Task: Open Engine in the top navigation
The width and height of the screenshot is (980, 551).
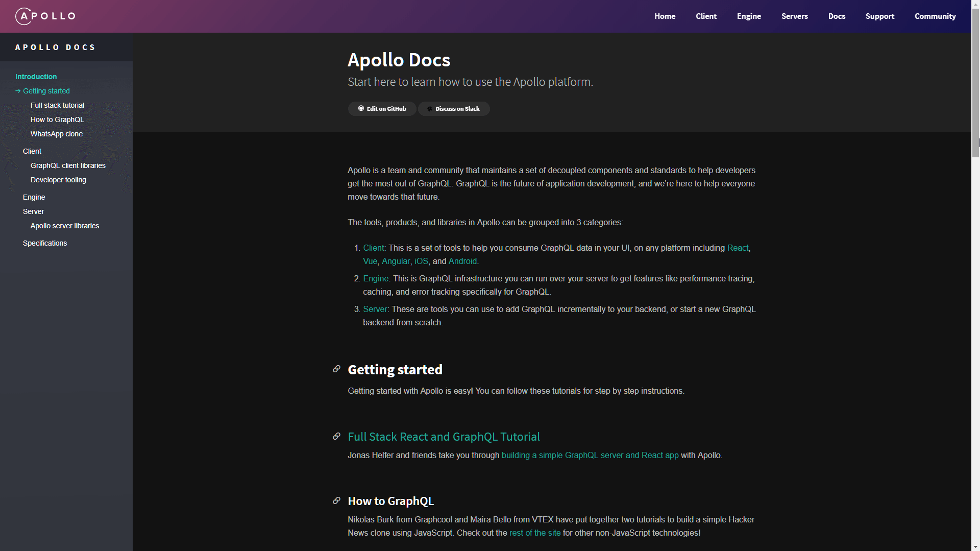Action: point(749,16)
